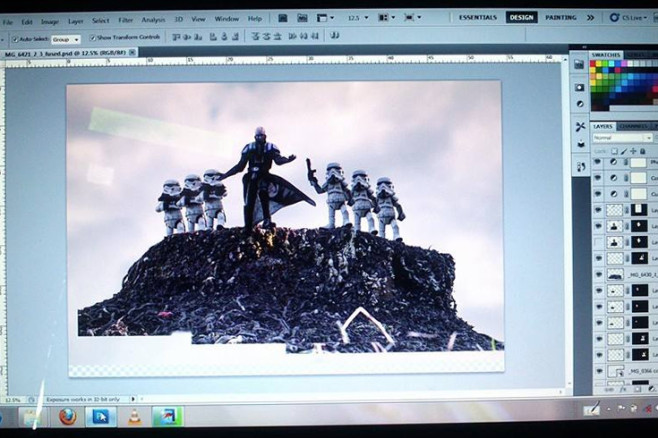
Task: Open the Normal blend mode dropdown
Action: tap(623, 138)
